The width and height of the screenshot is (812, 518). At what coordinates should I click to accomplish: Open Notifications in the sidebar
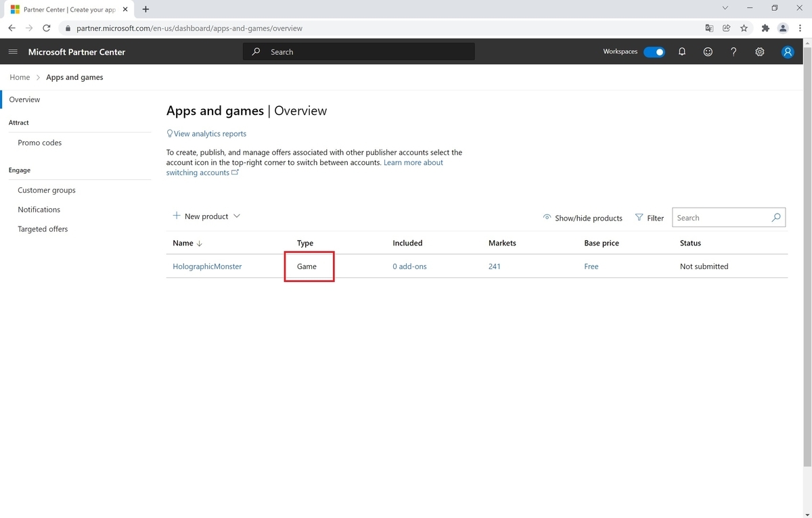coord(39,210)
